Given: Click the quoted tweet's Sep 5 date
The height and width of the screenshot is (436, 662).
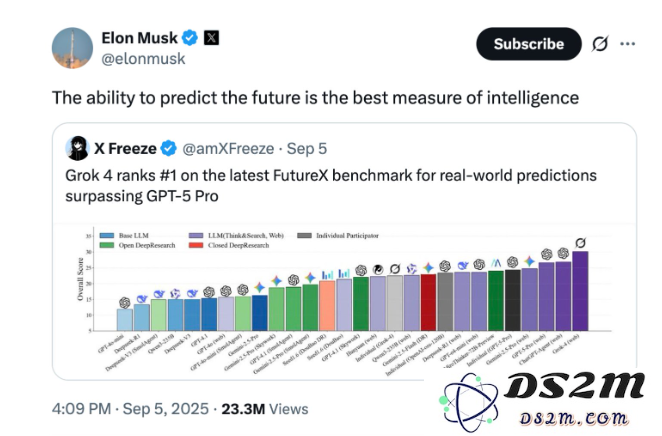Looking at the screenshot, I should click(306, 148).
